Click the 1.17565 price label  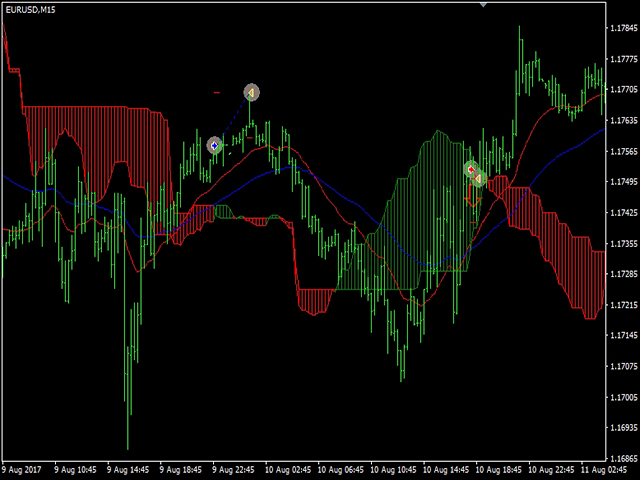click(x=624, y=151)
